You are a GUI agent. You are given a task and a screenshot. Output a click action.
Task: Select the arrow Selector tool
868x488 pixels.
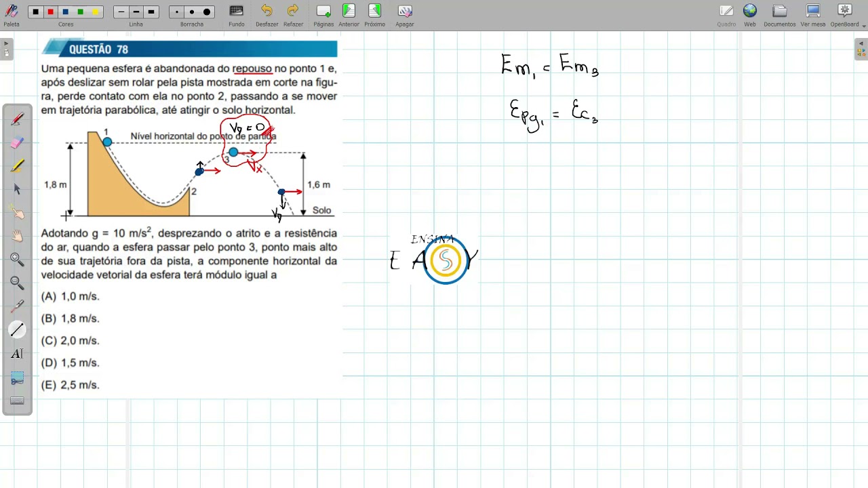coord(17,190)
